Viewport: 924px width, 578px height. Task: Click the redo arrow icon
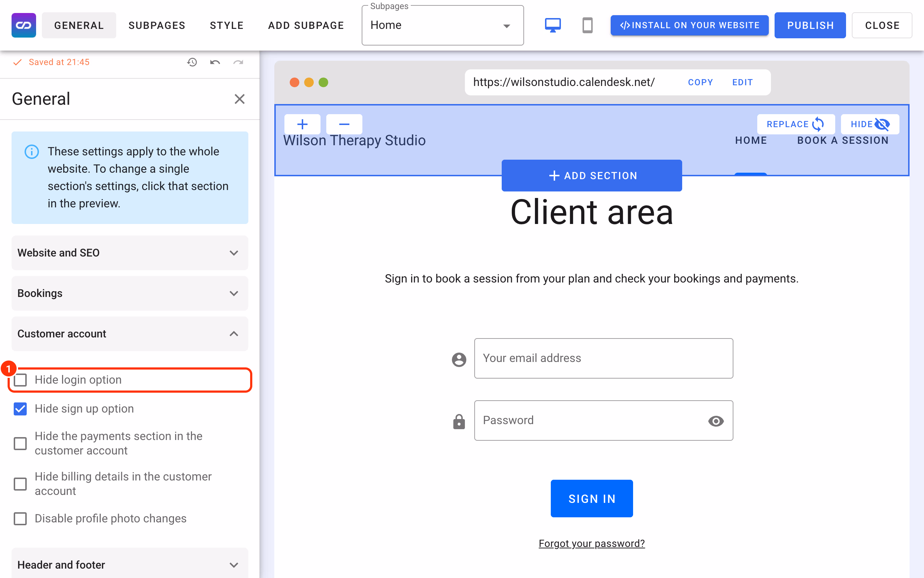(x=238, y=62)
